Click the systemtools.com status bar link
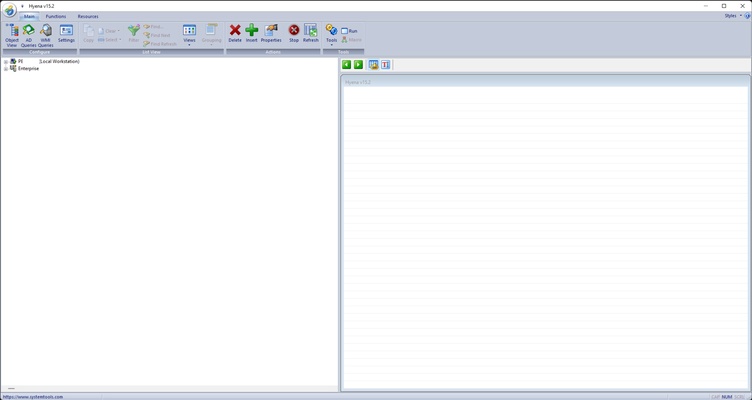This screenshot has height=400, width=752. click(x=33, y=397)
